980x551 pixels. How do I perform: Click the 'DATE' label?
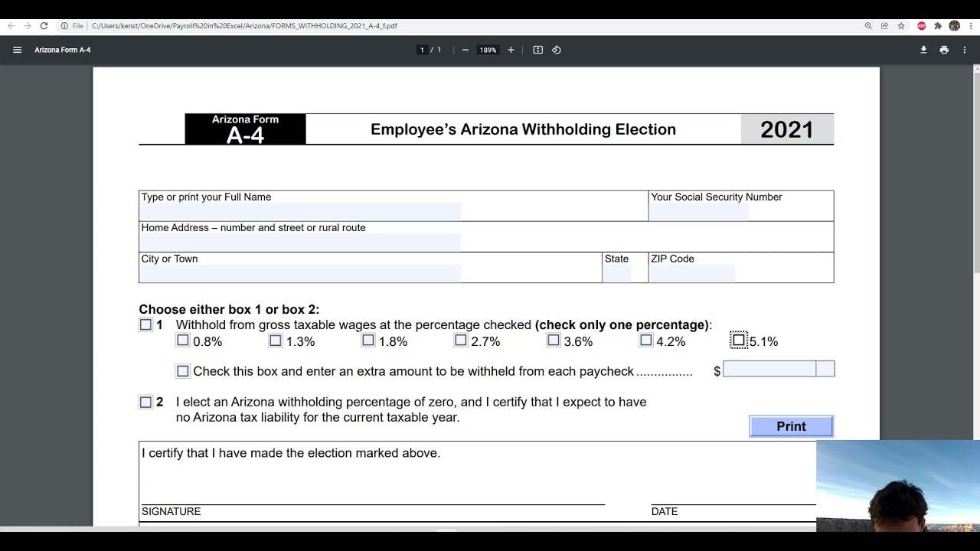click(x=665, y=511)
